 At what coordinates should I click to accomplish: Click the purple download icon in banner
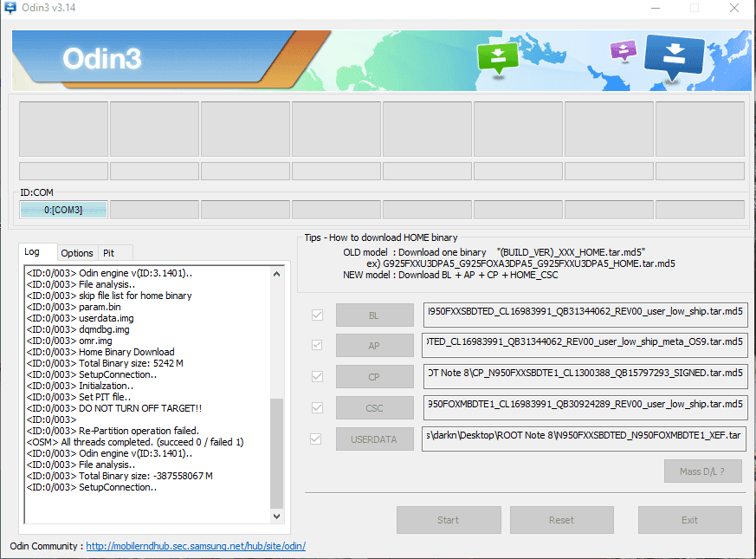(624, 50)
